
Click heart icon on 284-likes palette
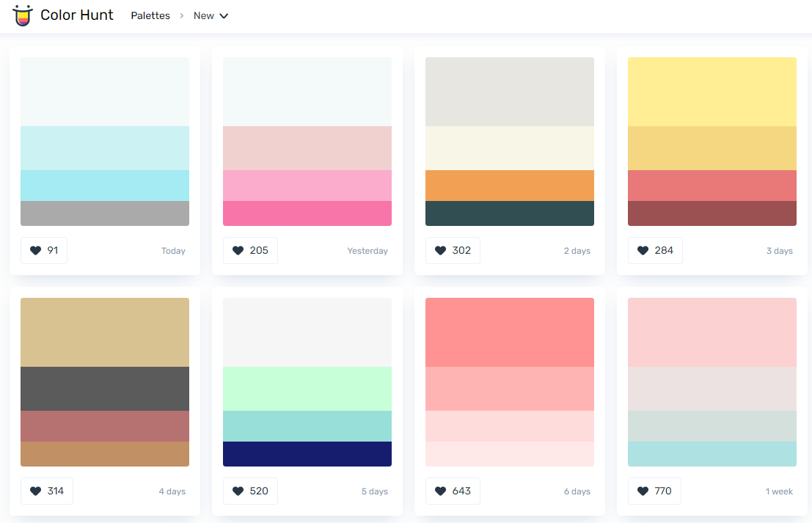click(643, 251)
